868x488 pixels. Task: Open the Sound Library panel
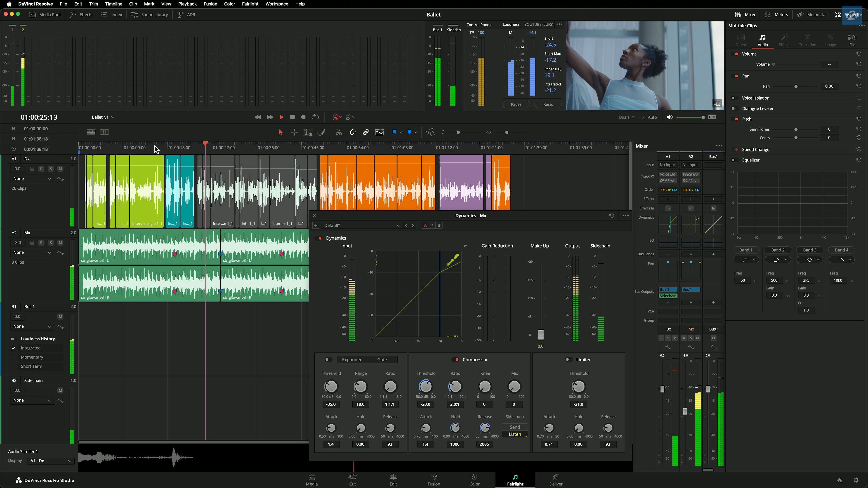(150, 14)
